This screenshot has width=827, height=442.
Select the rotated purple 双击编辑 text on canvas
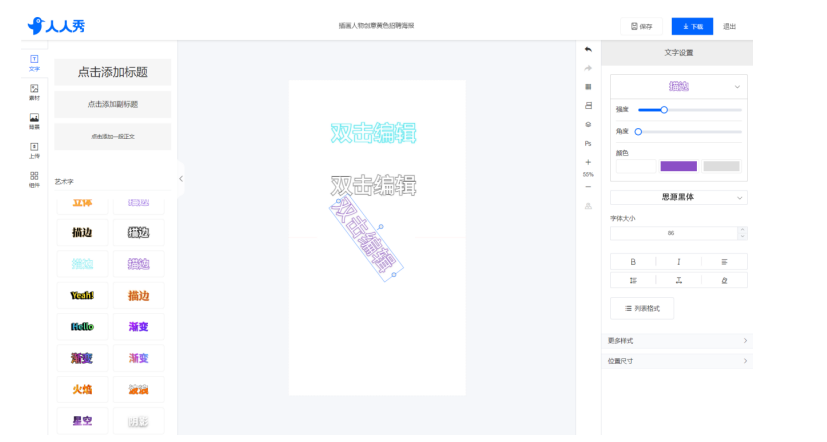tap(366, 239)
